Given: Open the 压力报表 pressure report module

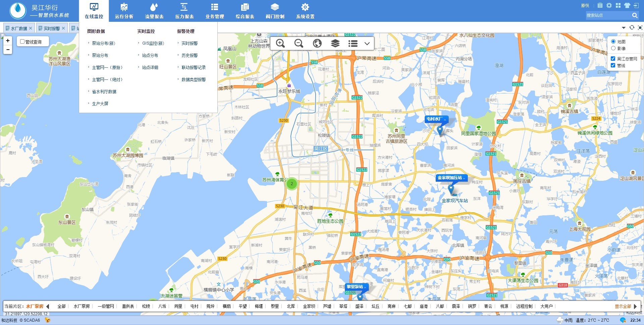Looking at the screenshot, I should [x=184, y=11].
